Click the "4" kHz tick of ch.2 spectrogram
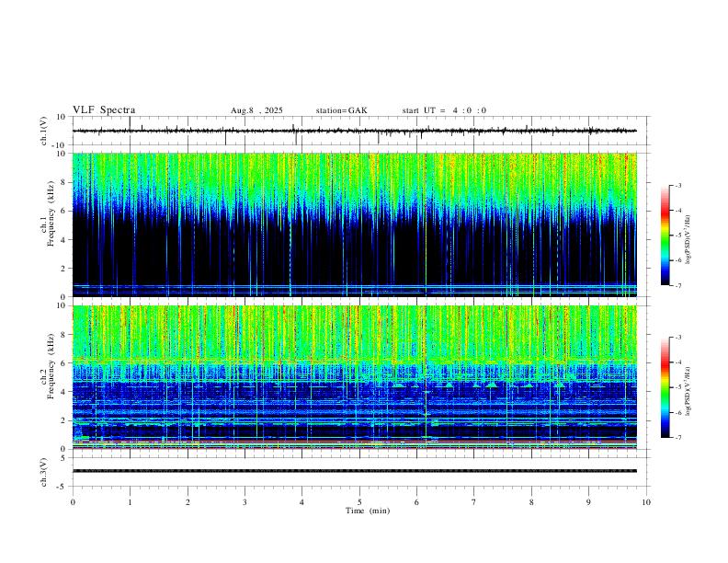 [63, 392]
